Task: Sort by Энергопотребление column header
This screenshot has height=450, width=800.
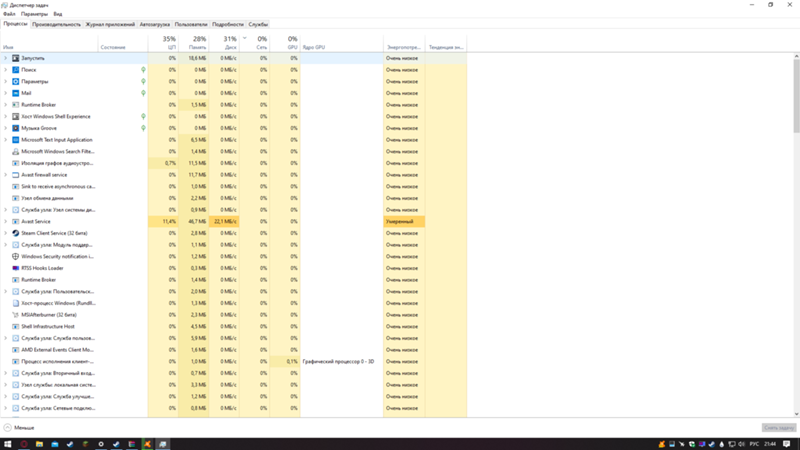Action: (404, 43)
